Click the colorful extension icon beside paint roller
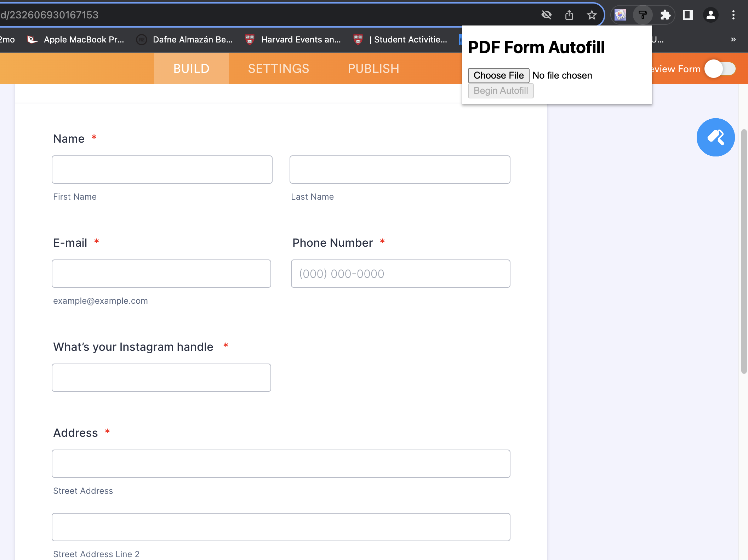 tap(620, 15)
